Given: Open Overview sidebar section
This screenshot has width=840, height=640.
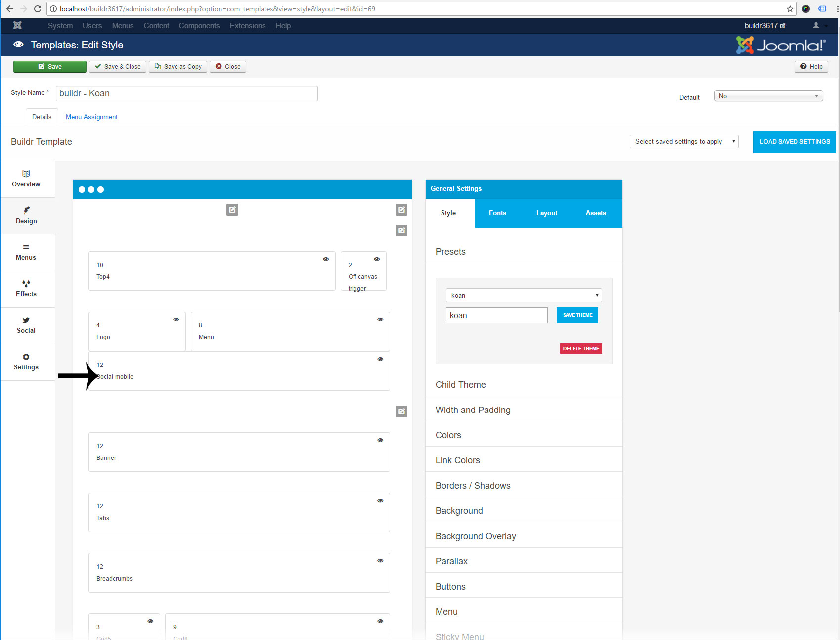Looking at the screenshot, I should pyautogui.click(x=26, y=179).
